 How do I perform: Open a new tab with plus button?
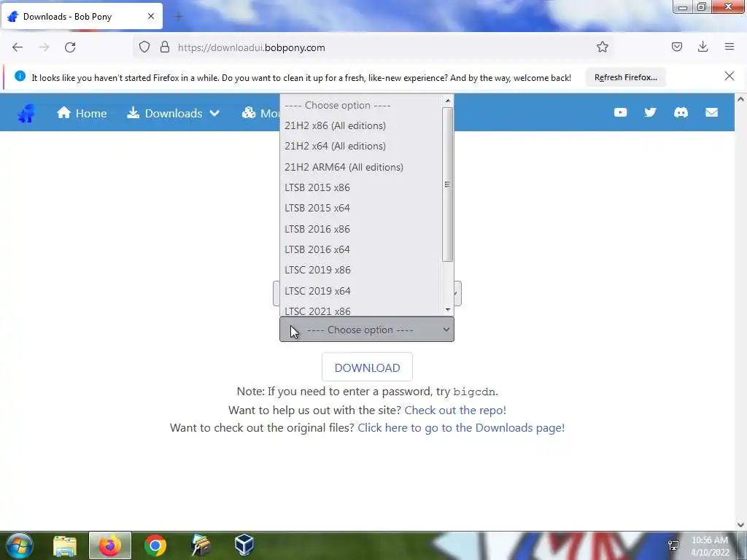(x=179, y=17)
